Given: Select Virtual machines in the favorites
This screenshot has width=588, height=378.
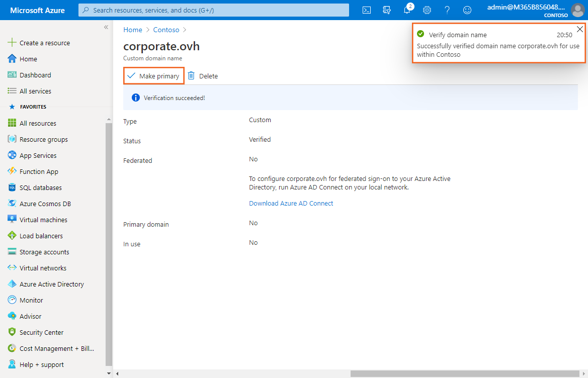Looking at the screenshot, I should 43,220.
